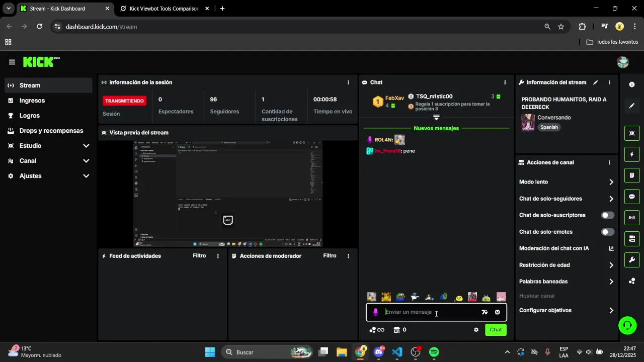Open Chat de solo-seguidores settings
This screenshot has height=362, width=644.
[567, 199]
